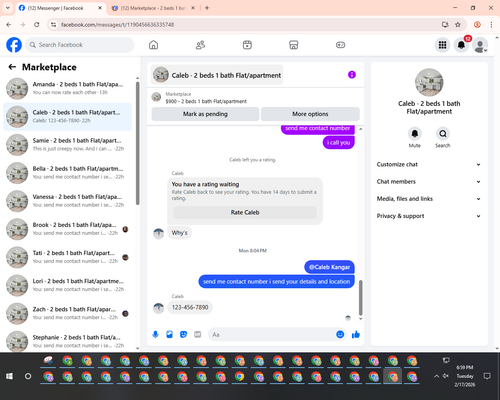
Task: Open Lori conversation in list
Action: pyautogui.click(x=68, y=285)
